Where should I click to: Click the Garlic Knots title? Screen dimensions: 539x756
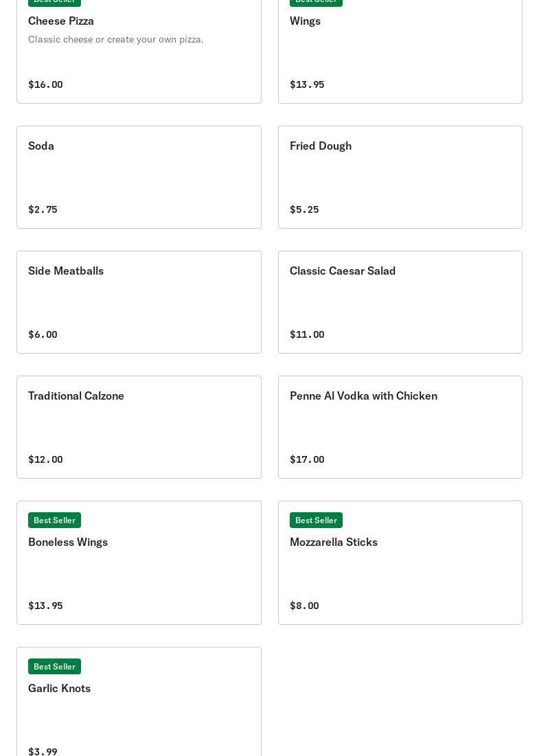[x=60, y=689]
